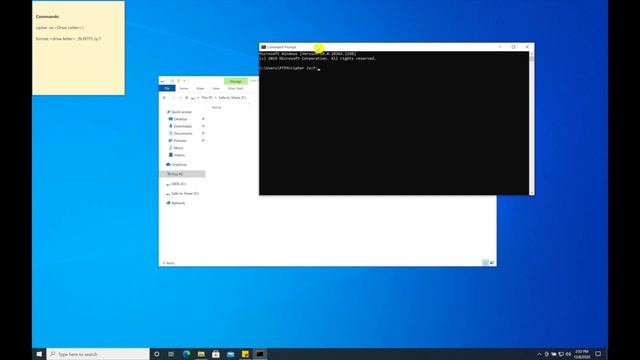The height and width of the screenshot is (360, 640).
Task: Click Command Prompt title bar icon
Action: pyautogui.click(x=264, y=47)
